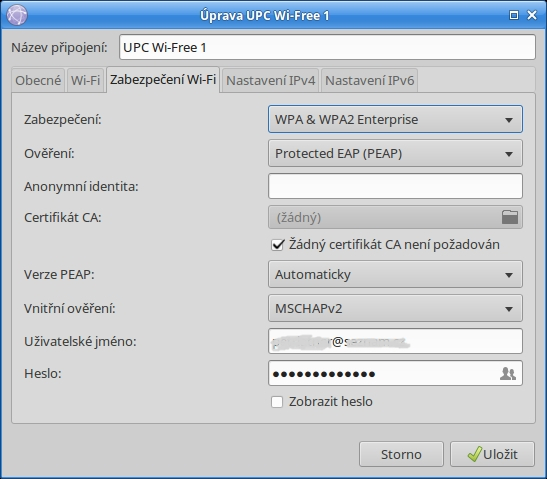Close the Úprava UPC Wi-Free dialog
This screenshot has height=479, width=547.
click(x=532, y=15)
